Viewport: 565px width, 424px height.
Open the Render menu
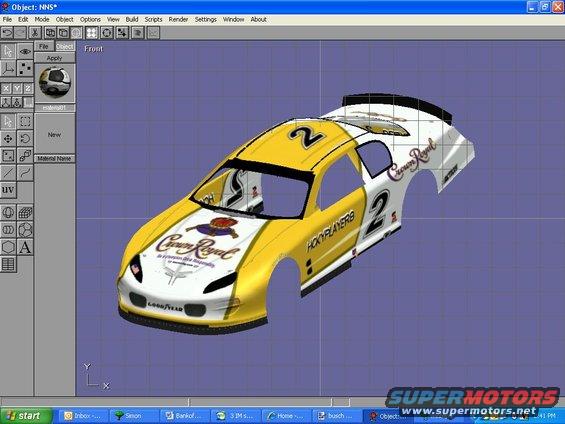click(x=178, y=19)
